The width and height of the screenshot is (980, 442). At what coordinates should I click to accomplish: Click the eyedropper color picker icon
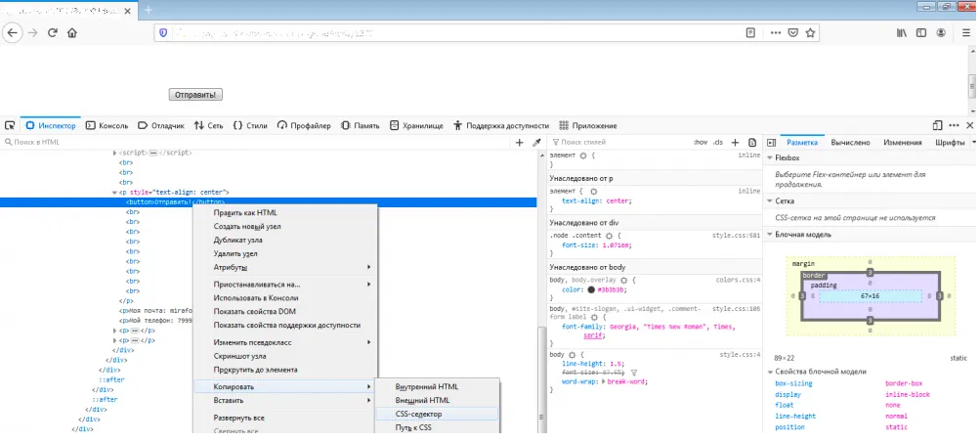pyautogui.click(x=536, y=143)
